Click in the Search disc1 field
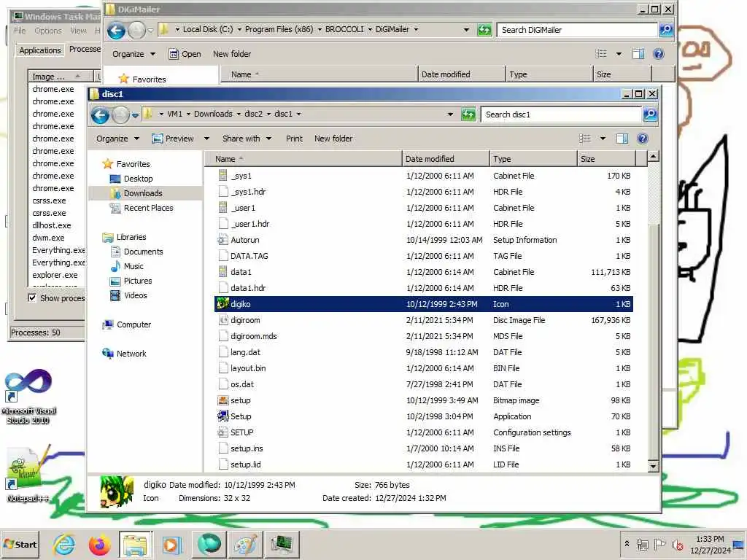This screenshot has height=560, width=747. [561, 114]
